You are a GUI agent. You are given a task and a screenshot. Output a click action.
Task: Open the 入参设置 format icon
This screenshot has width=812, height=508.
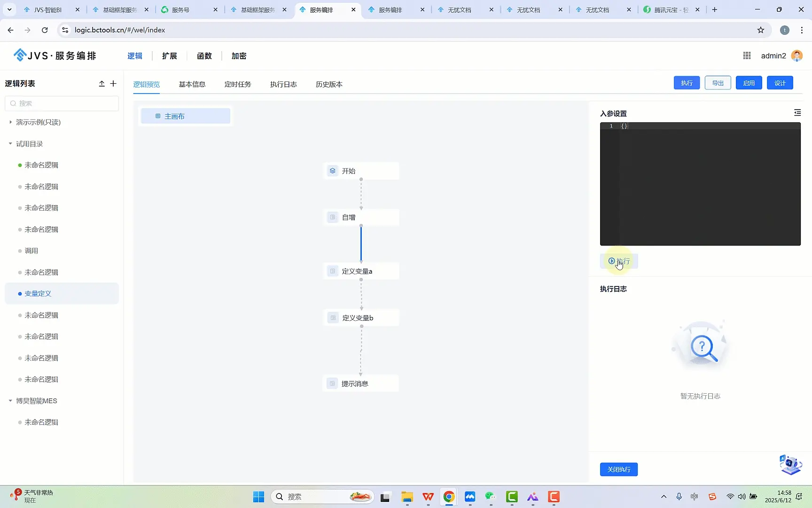click(x=797, y=112)
